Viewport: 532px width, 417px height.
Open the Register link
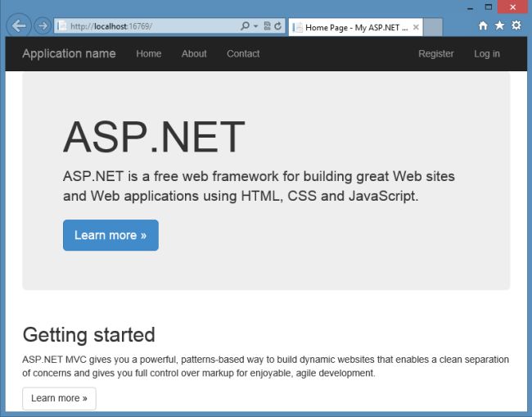[x=436, y=53]
